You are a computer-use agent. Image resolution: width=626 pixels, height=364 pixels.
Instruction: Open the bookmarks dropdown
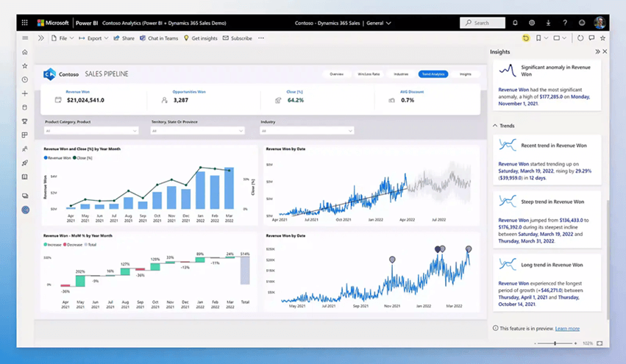[541, 38]
